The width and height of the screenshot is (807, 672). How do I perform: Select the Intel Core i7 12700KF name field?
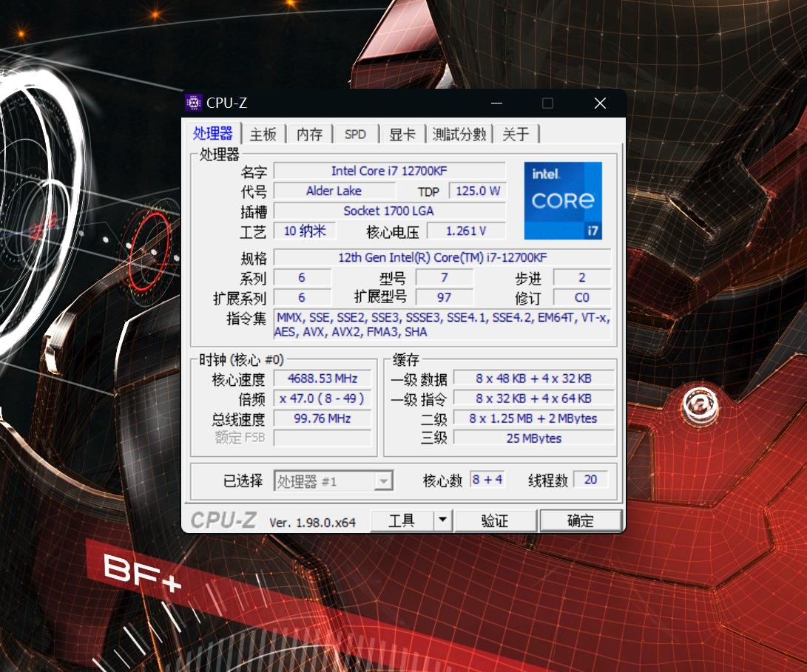point(390,171)
